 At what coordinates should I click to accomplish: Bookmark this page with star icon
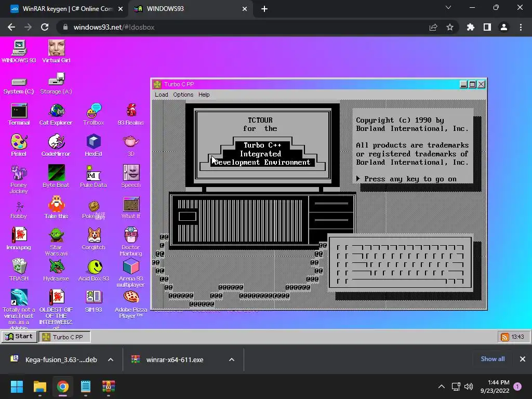tap(450, 27)
